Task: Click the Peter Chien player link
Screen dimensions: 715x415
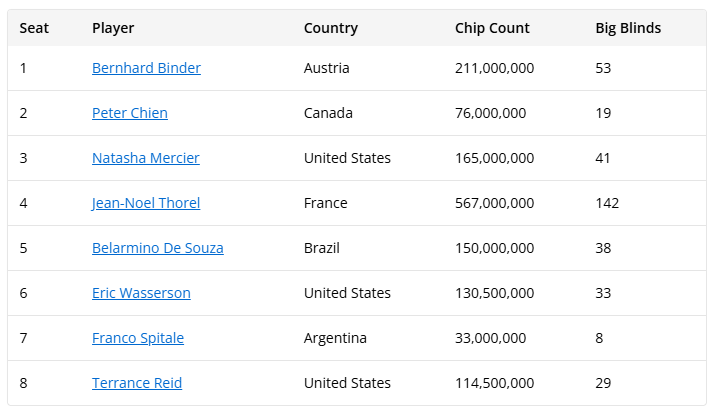Action: 130,113
